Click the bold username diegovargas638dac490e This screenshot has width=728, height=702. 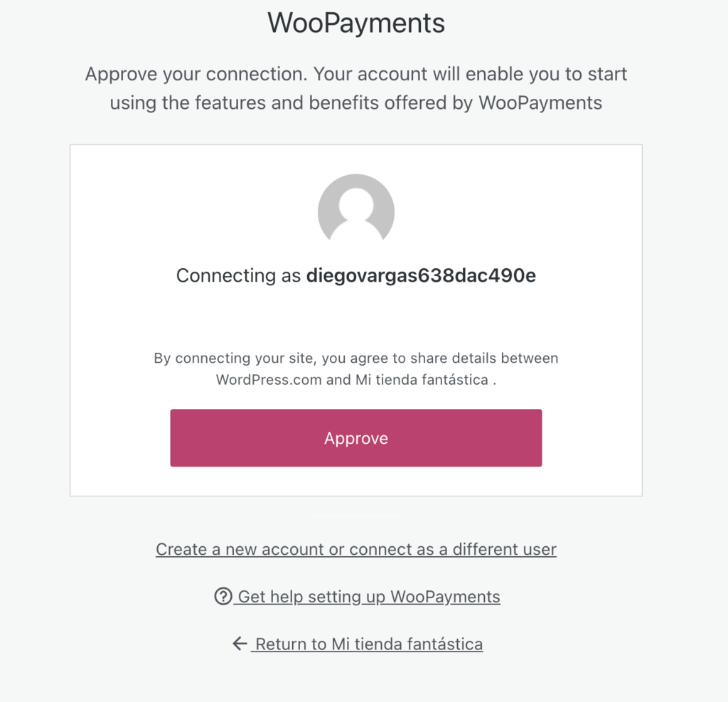(x=420, y=275)
